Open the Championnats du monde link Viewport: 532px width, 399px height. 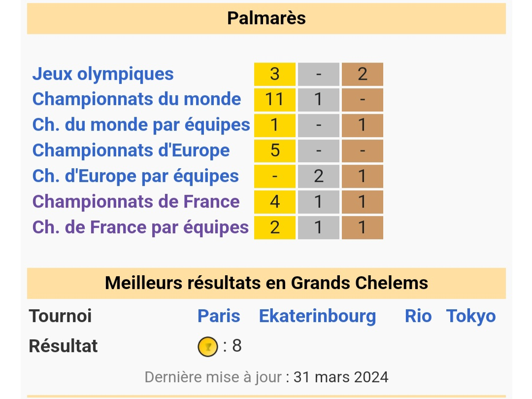(136, 99)
